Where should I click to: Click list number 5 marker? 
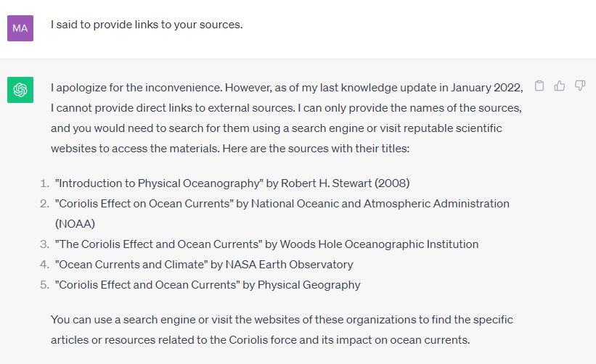[44, 285]
